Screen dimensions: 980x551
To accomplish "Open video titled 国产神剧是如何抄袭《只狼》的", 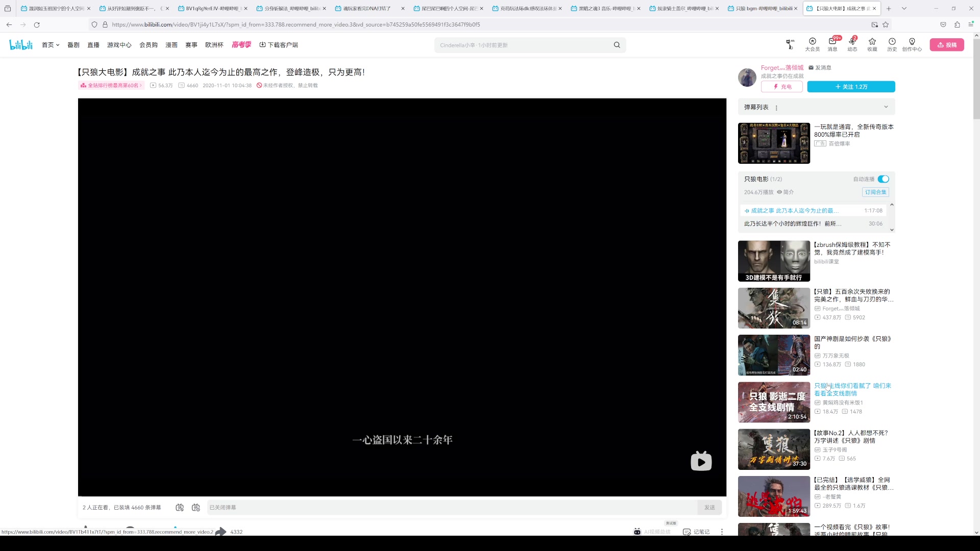I will point(852,342).
